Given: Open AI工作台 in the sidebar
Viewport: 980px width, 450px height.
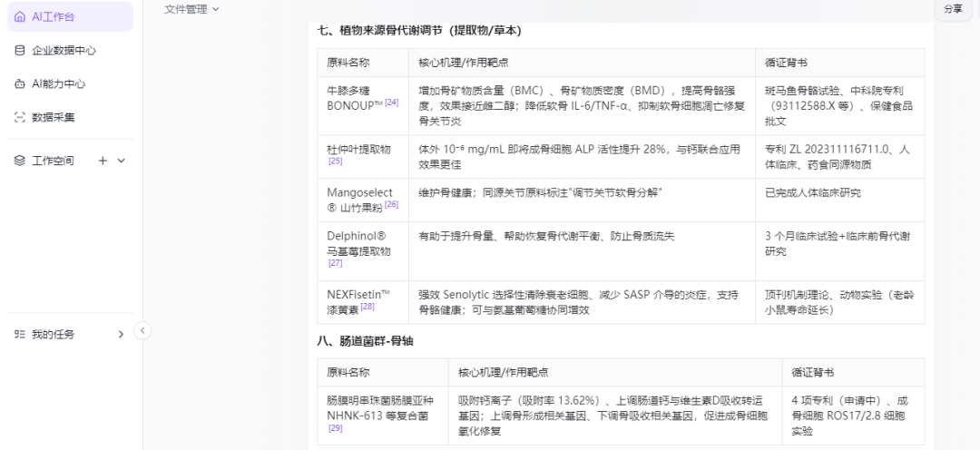Looking at the screenshot, I should coord(70,17).
